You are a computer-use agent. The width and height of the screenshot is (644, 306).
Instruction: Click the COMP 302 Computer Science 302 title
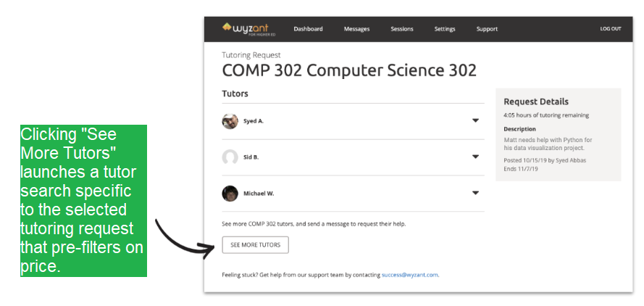pos(349,71)
